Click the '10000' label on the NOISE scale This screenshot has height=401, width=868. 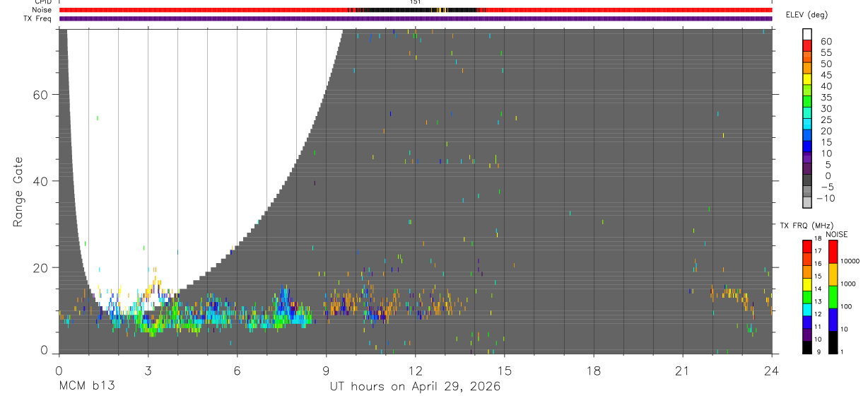tap(850, 261)
